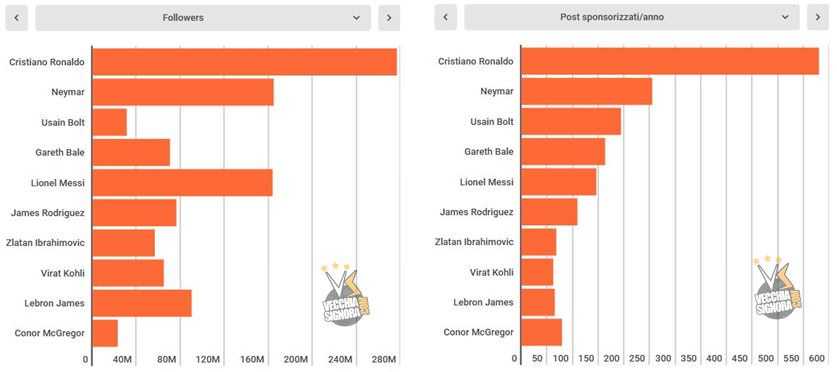Open the Followers dropdown

click(x=203, y=18)
